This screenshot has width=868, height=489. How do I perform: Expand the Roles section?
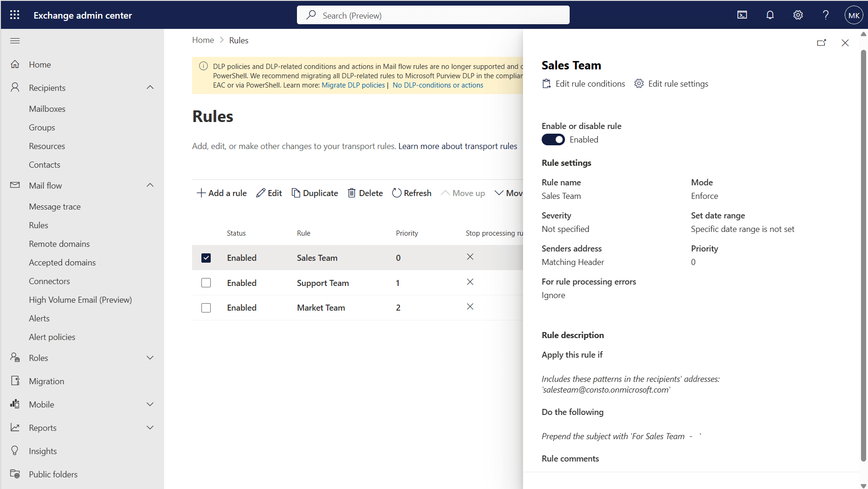pyautogui.click(x=150, y=358)
